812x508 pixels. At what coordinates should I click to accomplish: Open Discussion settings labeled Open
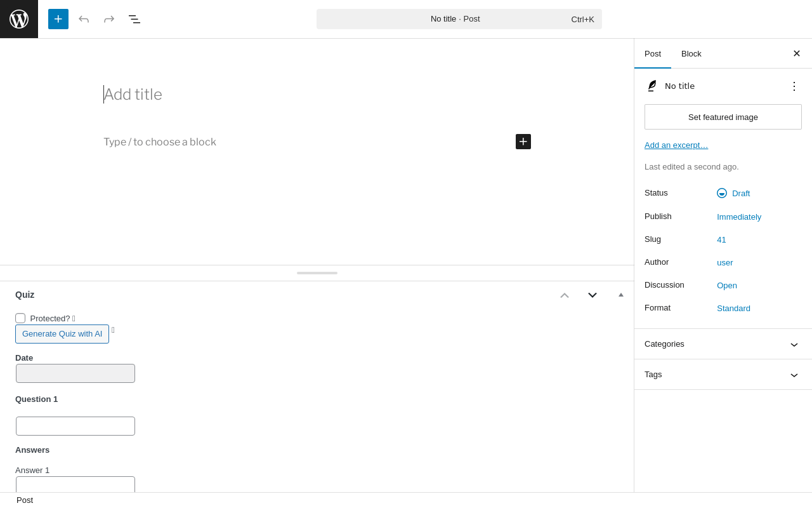coord(727,285)
